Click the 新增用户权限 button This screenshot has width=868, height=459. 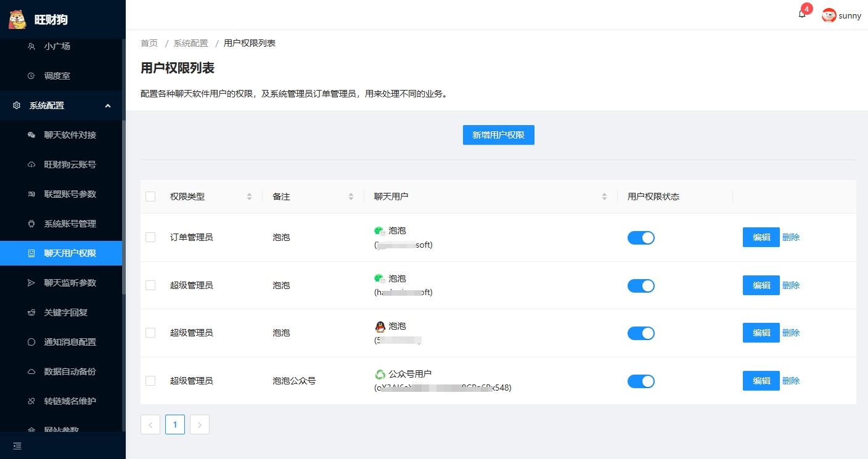[498, 135]
